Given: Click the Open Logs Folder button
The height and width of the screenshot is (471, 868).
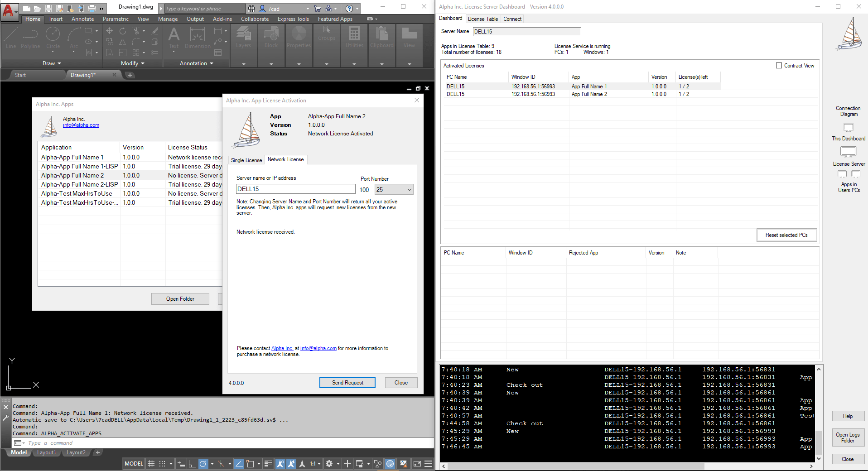Looking at the screenshot, I should pos(848,437).
